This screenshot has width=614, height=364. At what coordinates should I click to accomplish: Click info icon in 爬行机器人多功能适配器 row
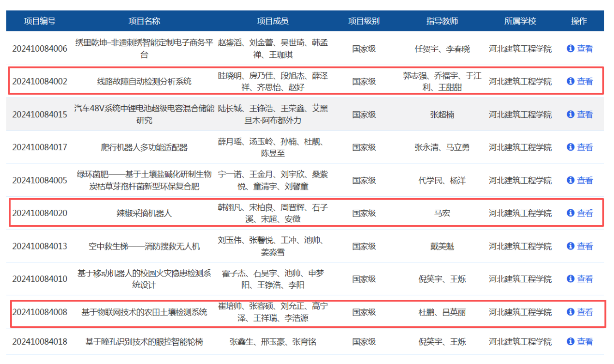[571, 147]
